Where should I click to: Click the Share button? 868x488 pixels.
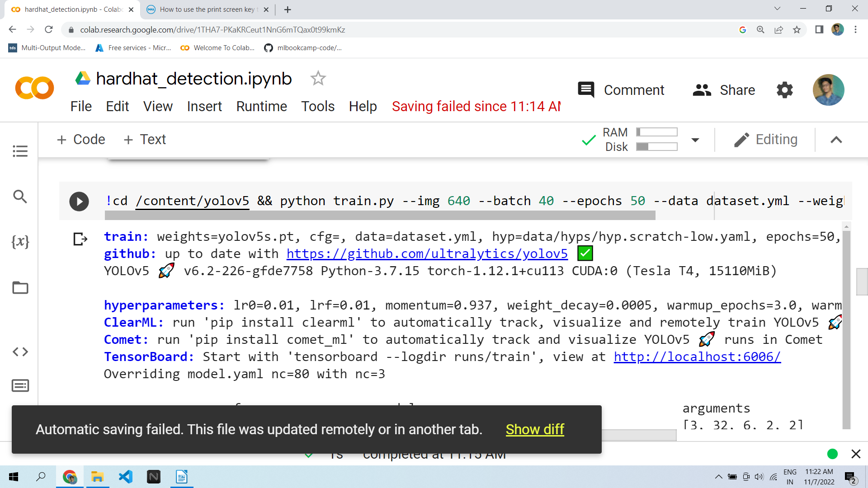coord(724,90)
